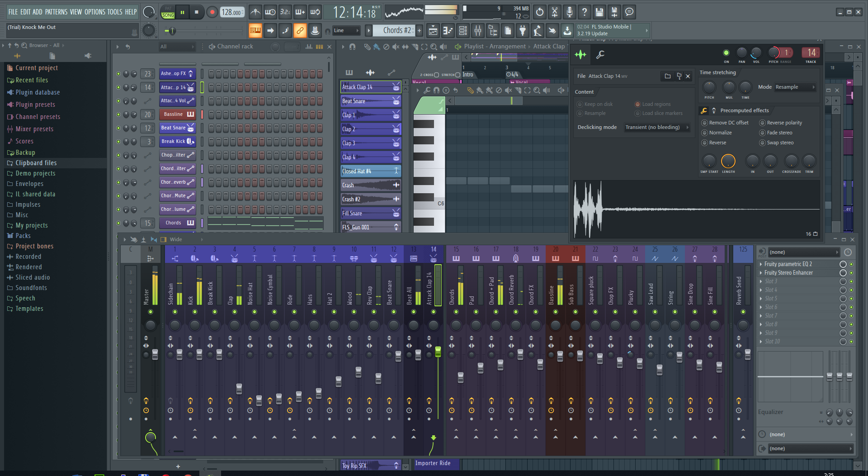Viewport: 868px width, 476px height.
Task: Open the Plugin database folder in Browser
Action: point(38,92)
